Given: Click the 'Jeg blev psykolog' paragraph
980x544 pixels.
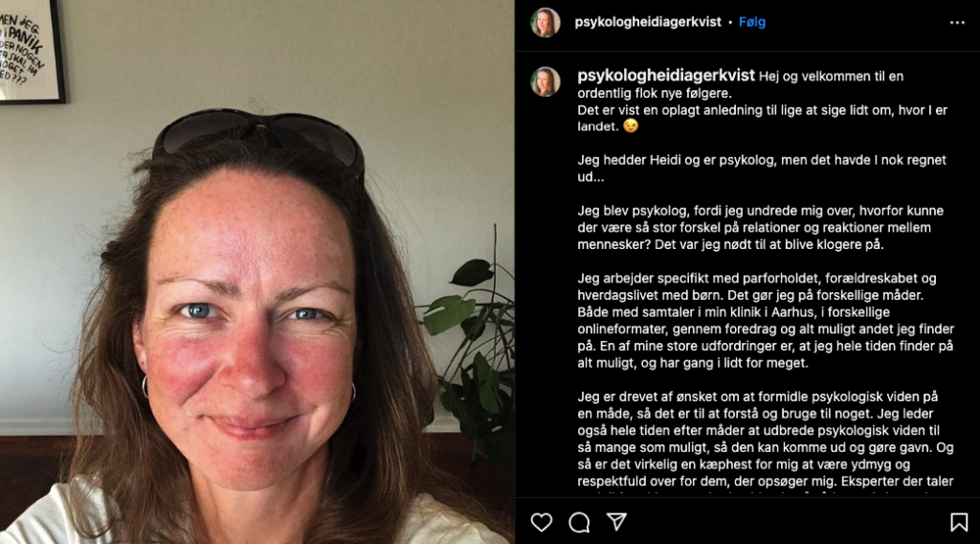Looking at the screenshot, I should [x=761, y=228].
